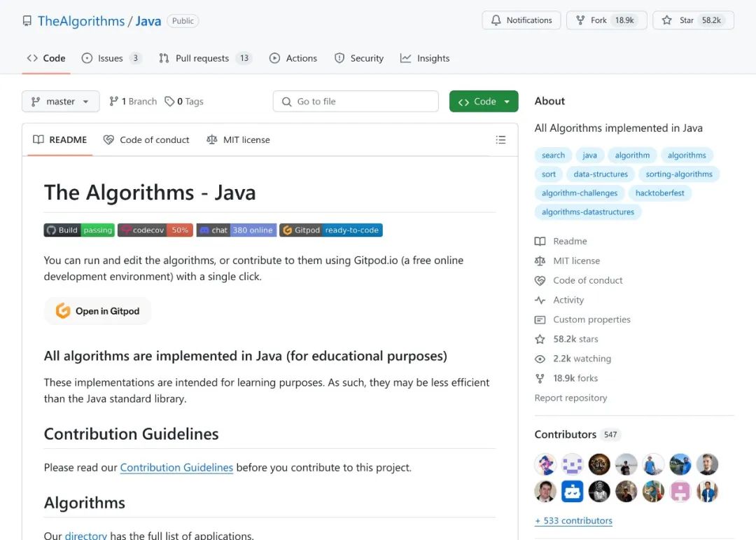Click the eye icon beside 2.2k watching

point(540,359)
